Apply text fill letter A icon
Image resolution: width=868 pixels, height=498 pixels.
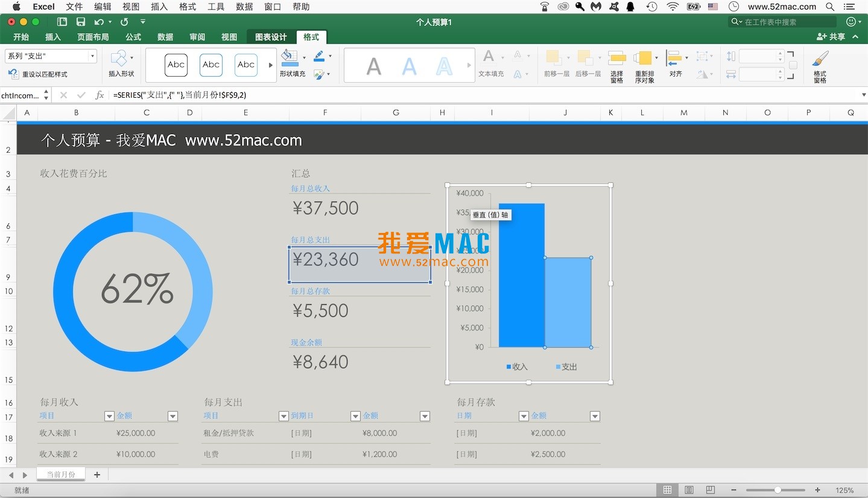point(489,57)
